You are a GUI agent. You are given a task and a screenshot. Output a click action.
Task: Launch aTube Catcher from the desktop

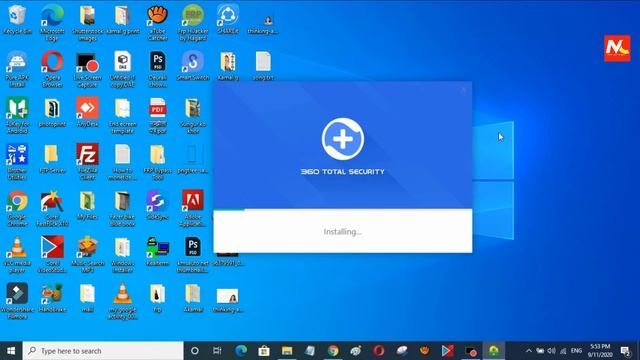[x=158, y=22]
